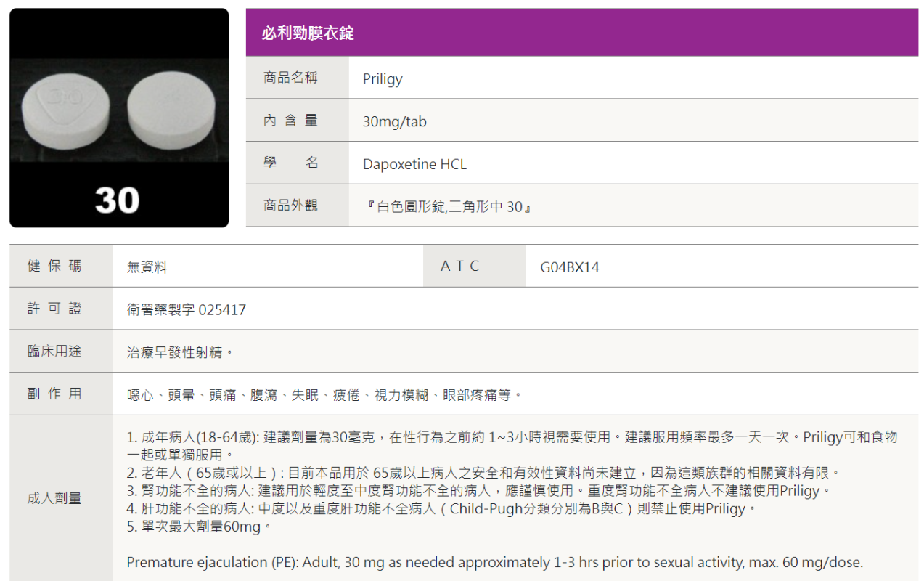This screenshot has width=924, height=581.
Task: Click the large "30" under the pills
Action: click(x=117, y=200)
